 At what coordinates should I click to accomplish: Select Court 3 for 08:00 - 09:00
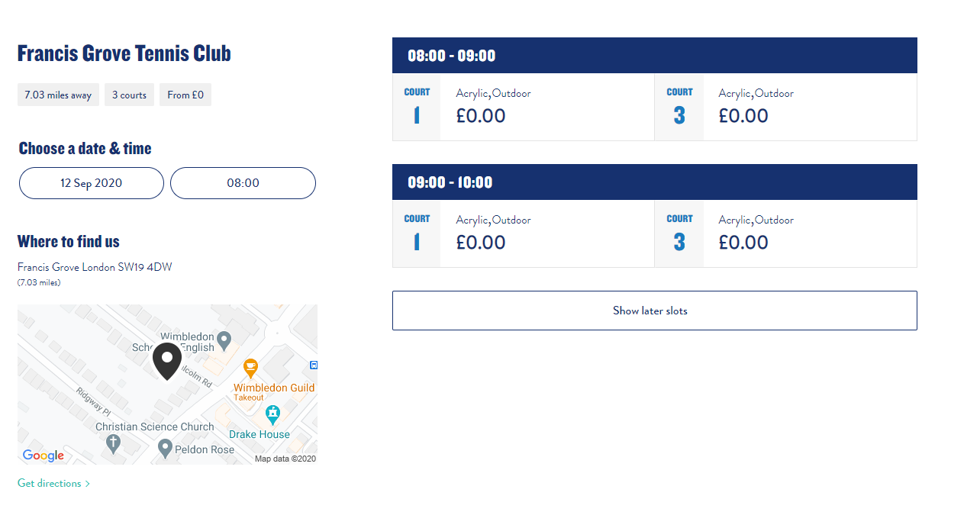coord(785,107)
